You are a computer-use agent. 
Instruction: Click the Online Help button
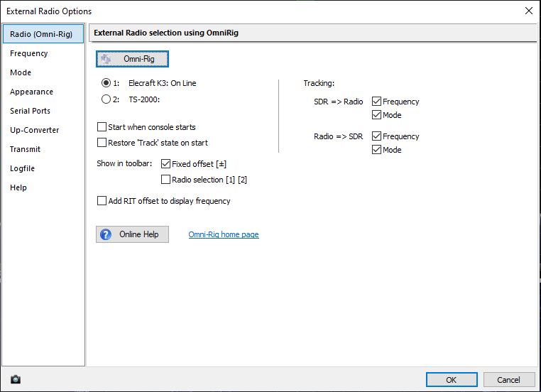132,234
